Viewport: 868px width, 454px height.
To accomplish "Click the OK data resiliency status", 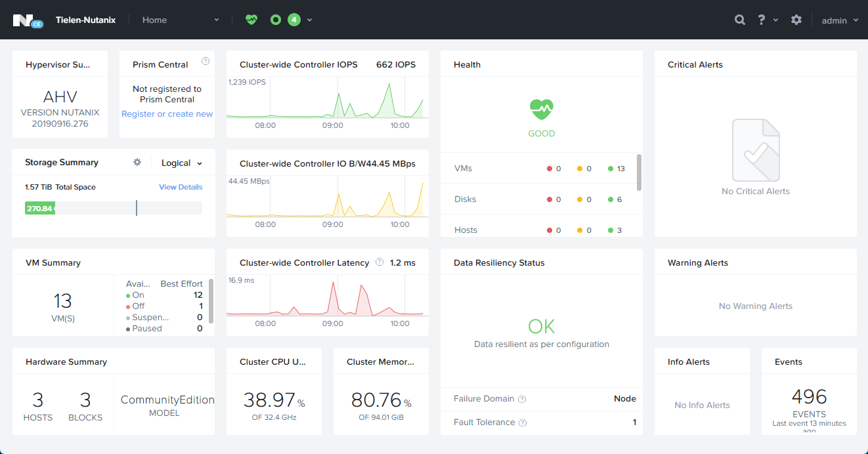I will (x=542, y=326).
